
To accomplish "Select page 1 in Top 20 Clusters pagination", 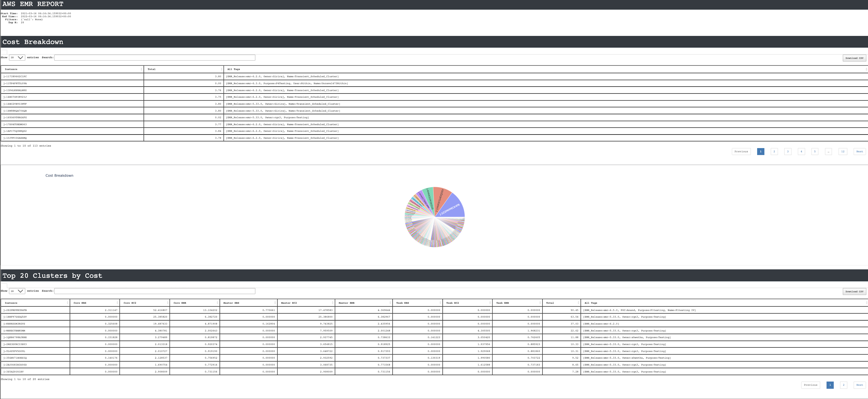I will (830, 385).
